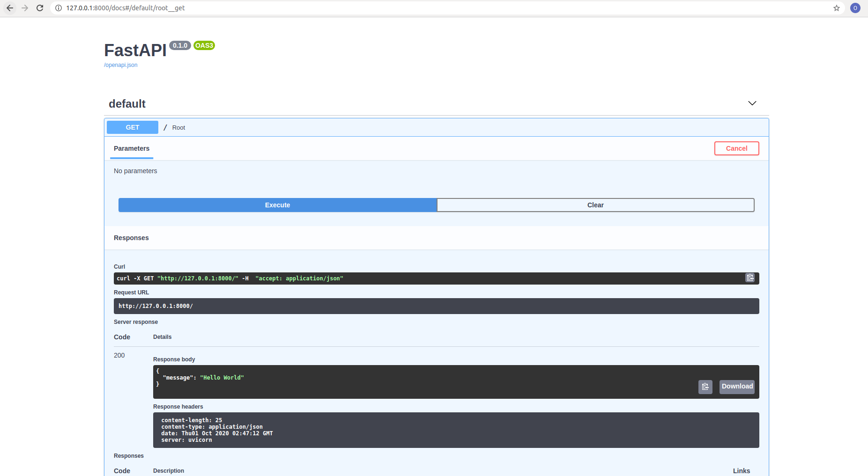
Task: Click the Execute button
Action: (277, 205)
